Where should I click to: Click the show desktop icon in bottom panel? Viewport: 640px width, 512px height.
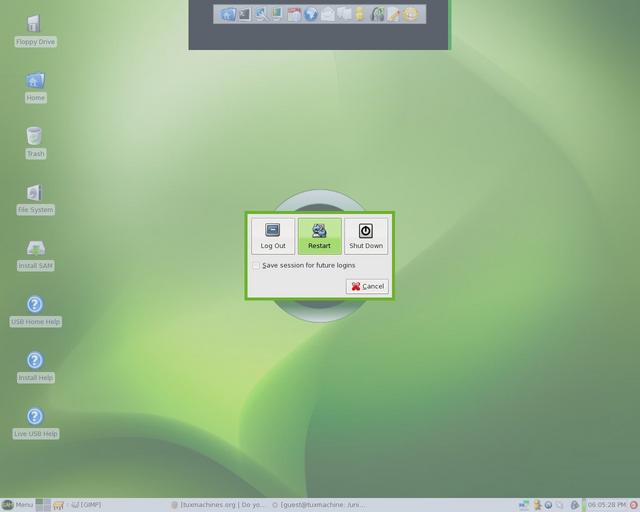pyautogui.click(x=58, y=505)
